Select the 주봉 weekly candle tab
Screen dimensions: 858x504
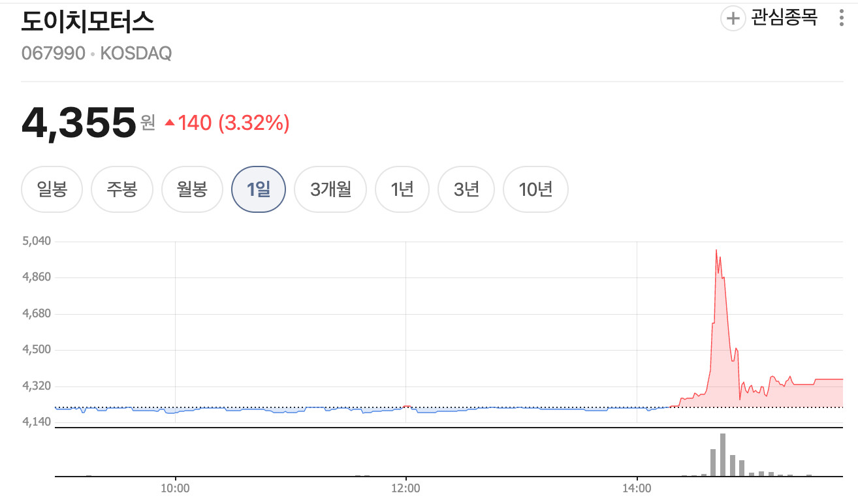[122, 190]
